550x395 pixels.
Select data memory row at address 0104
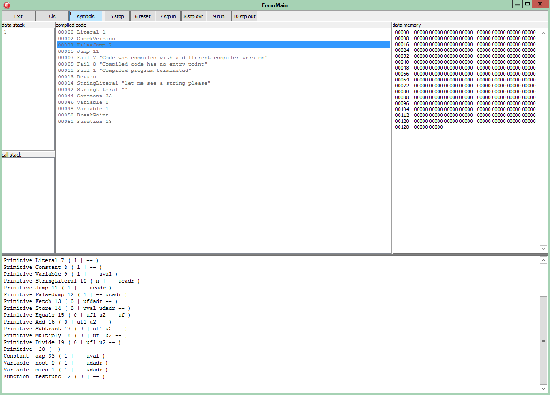pos(465,109)
